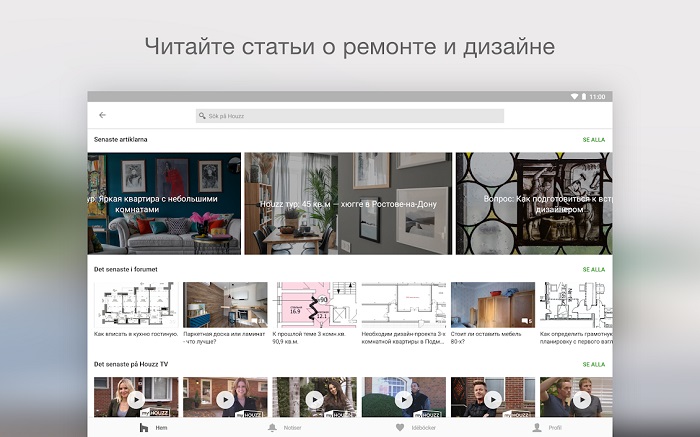The height and width of the screenshot is (437, 700).
Task: Click the Houzz home logo icon
Action: coord(144,428)
